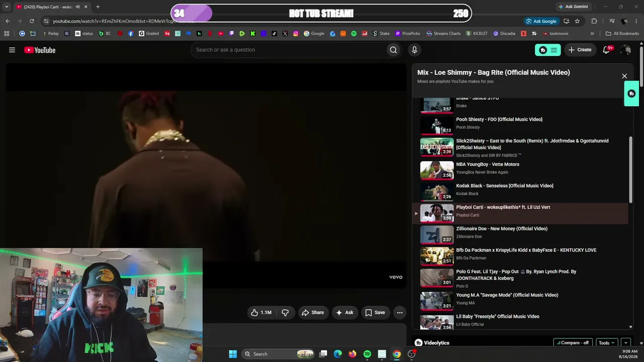
Task: Close the Mix playlist panel
Action: coord(624,76)
